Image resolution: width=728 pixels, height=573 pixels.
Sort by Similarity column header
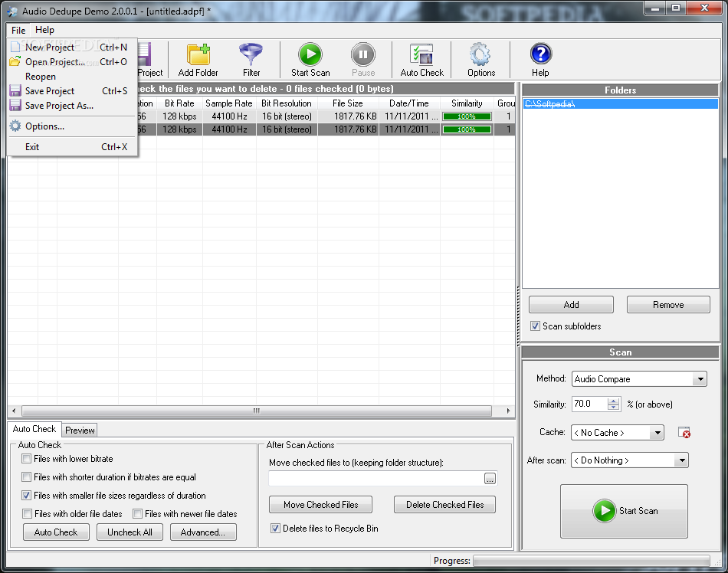(467, 103)
